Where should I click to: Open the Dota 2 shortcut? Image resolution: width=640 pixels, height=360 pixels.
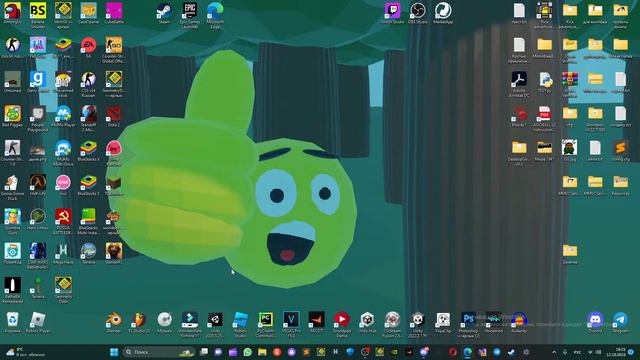pyautogui.click(x=114, y=116)
